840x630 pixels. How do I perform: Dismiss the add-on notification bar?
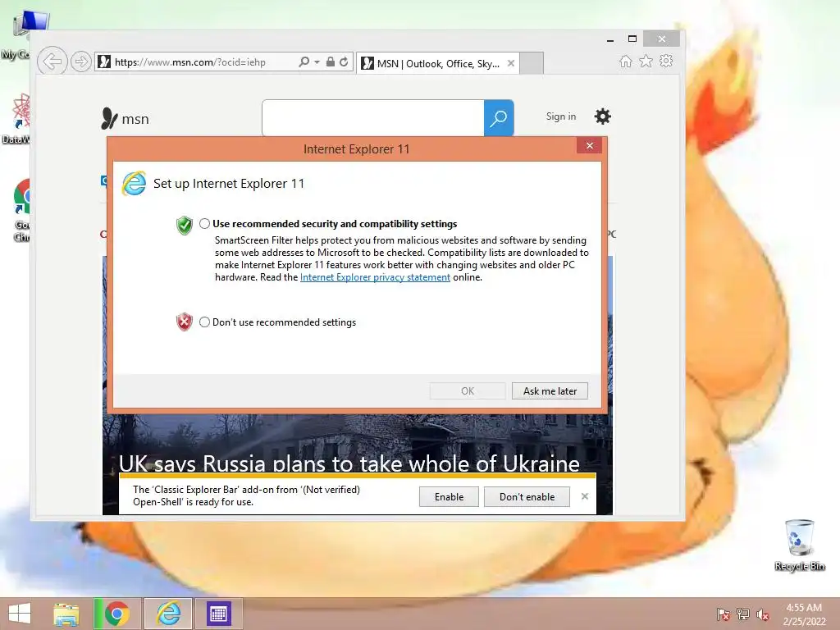[x=584, y=496]
